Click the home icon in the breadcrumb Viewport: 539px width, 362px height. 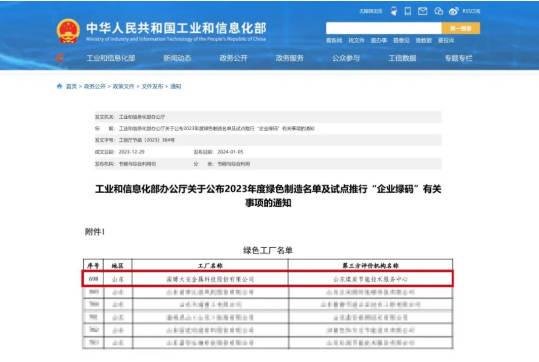(x=59, y=86)
